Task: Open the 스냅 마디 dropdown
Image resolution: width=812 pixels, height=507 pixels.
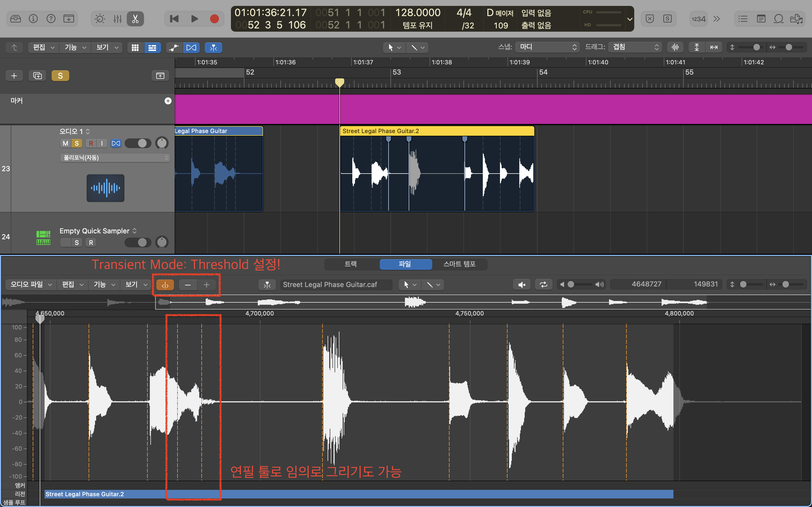Action: click(547, 47)
